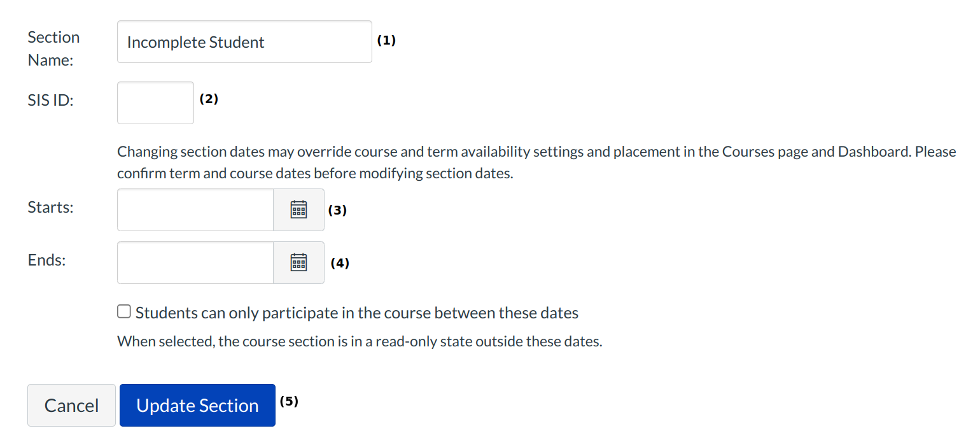Click into the SIS ID field
The image size is (980, 447).
155,103
